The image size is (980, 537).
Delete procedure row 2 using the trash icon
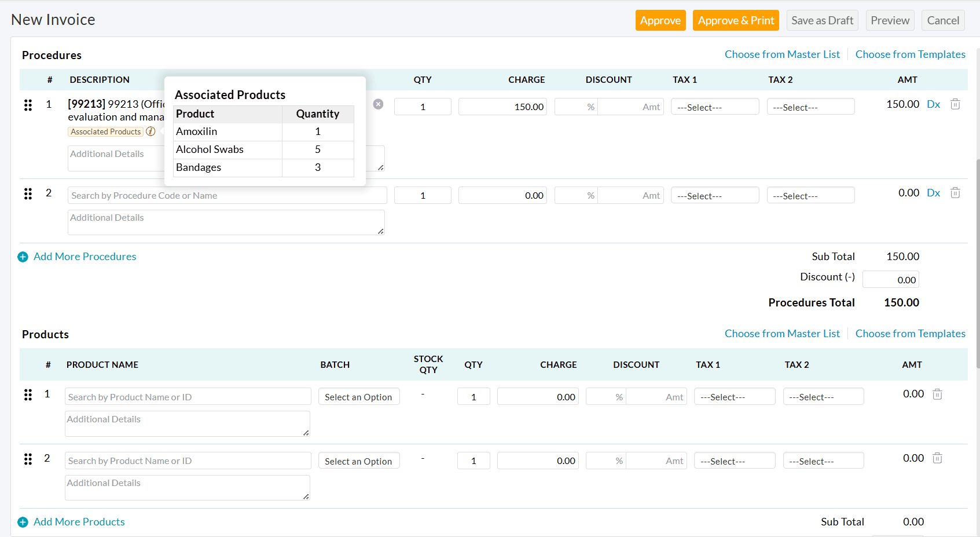click(955, 192)
